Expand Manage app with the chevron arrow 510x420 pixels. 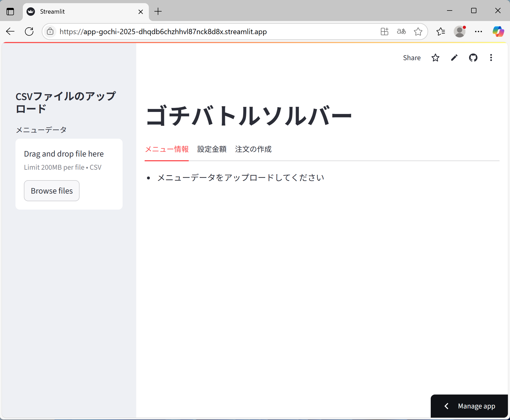point(446,406)
